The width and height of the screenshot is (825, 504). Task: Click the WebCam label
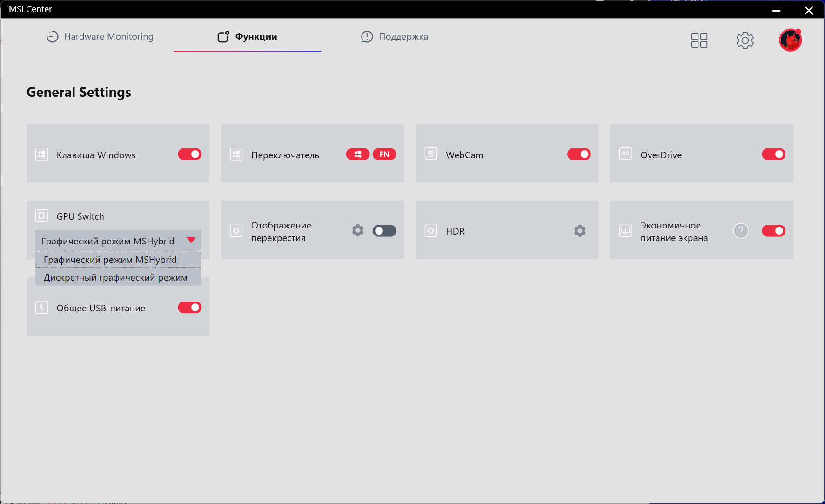tap(464, 155)
